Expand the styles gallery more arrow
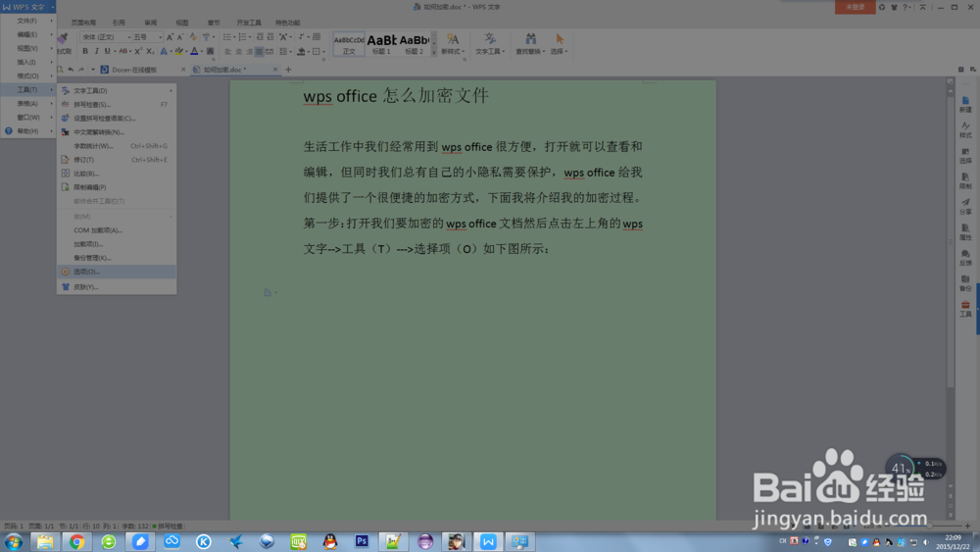The height and width of the screenshot is (552, 980). pyautogui.click(x=434, y=53)
